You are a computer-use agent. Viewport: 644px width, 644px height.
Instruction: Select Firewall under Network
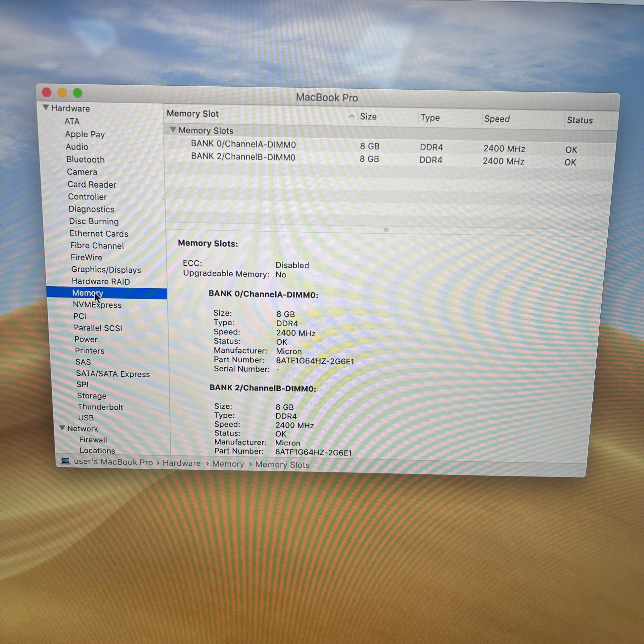[x=93, y=440]
